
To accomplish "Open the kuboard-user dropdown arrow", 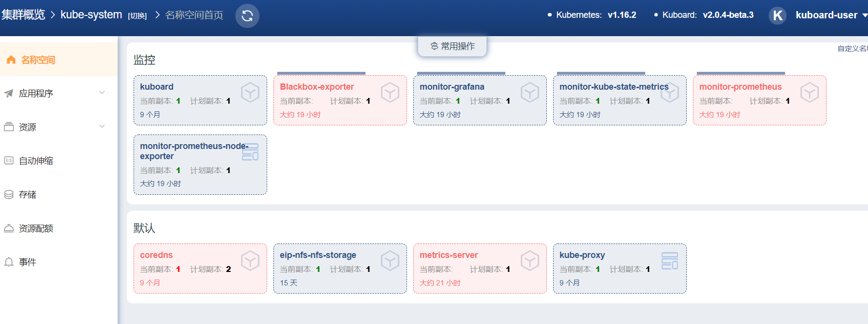I will pyautogui.click(x=865, y=15).
